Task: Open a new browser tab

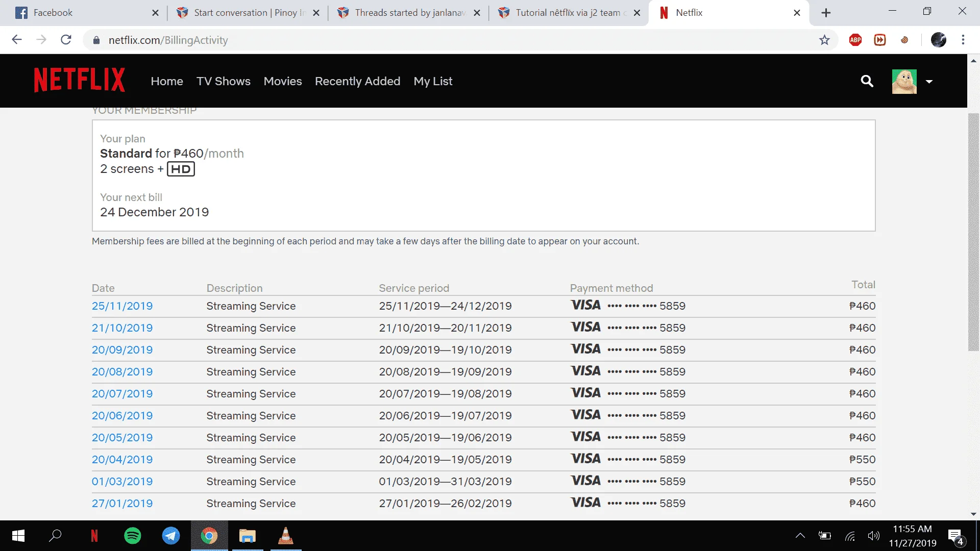Action: 826,13
